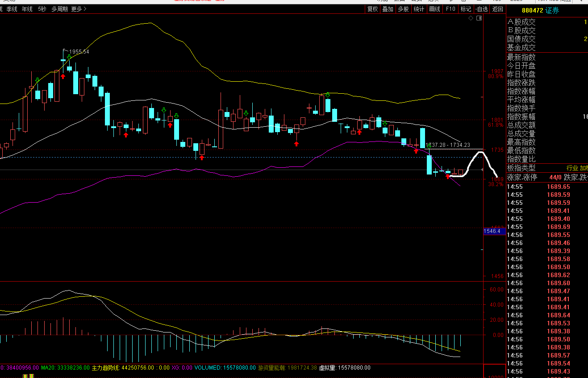Click the 1737.28 - 1734.23 gap label
The height and width of the screenshot is (378, 588).
[448, 145]
